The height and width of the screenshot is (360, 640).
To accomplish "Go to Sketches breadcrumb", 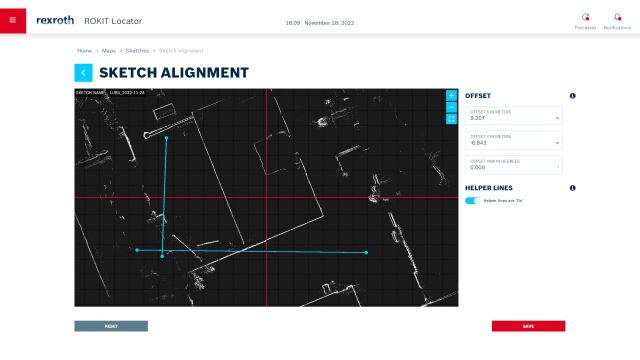I will pyautogui.click(x=137, y=51).
